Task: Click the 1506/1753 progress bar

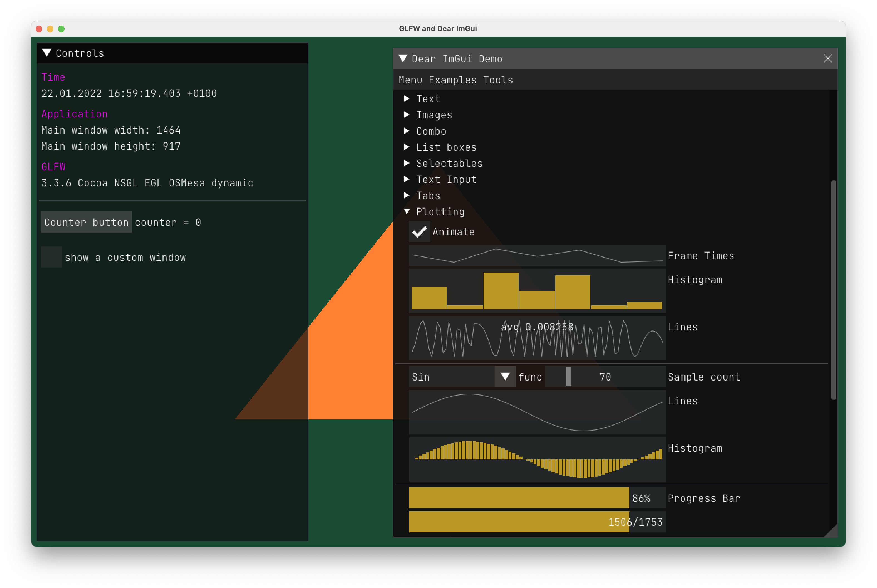Action: [537, 522]
